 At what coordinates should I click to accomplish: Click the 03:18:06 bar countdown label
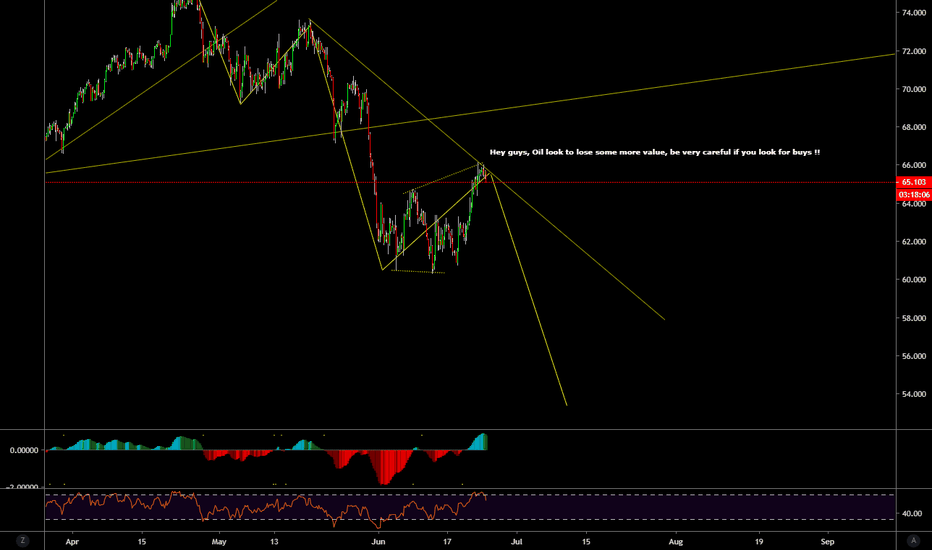[x=914, y=194]
